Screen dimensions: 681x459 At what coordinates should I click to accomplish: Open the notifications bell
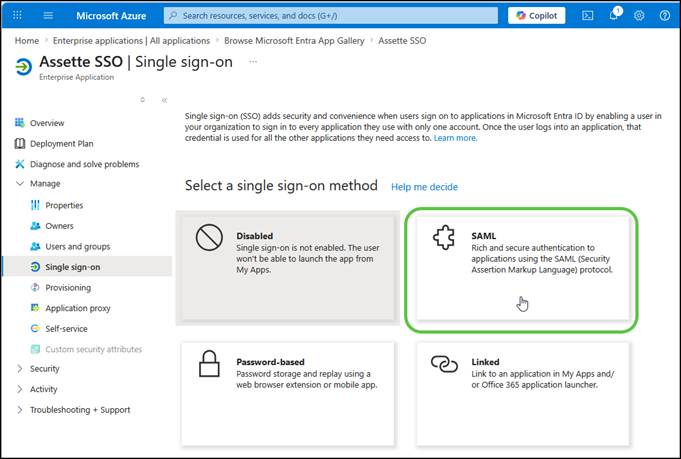[614, 15]
